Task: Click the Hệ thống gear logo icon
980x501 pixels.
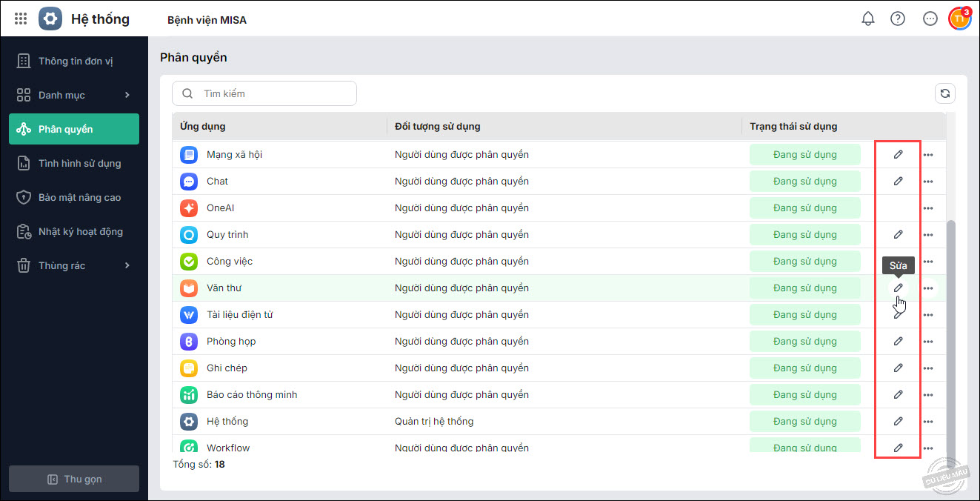Action: pyautogui.click(x=50, y=19)
